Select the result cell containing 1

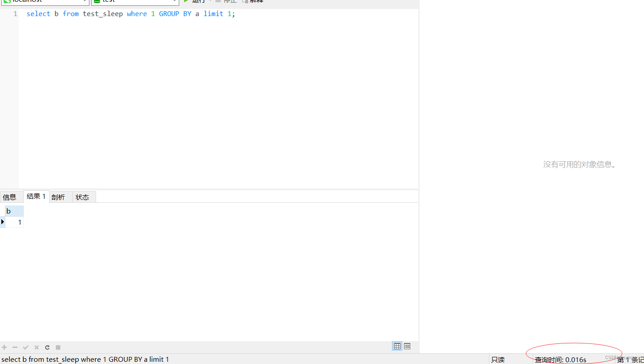[x=14, y=222]
